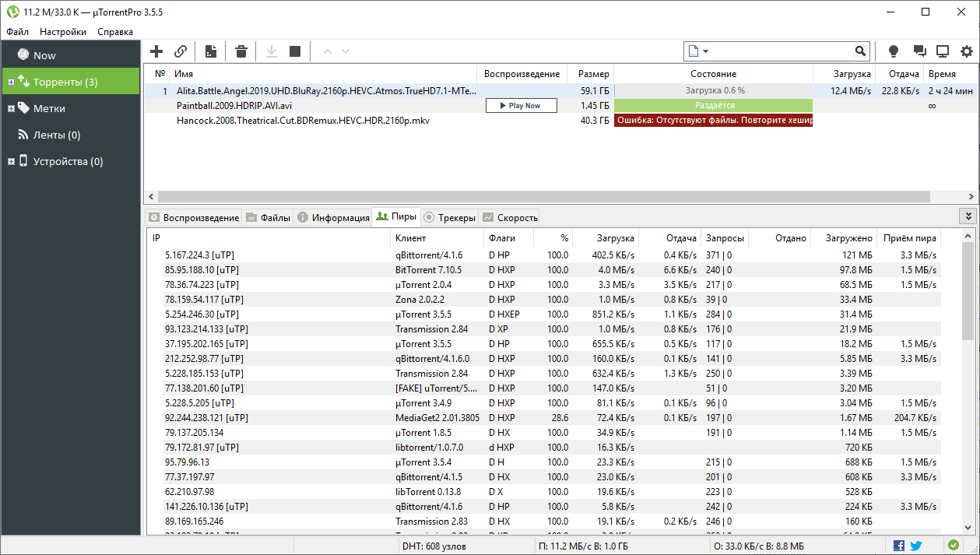Click peers list vertical scrollbar

968,291
